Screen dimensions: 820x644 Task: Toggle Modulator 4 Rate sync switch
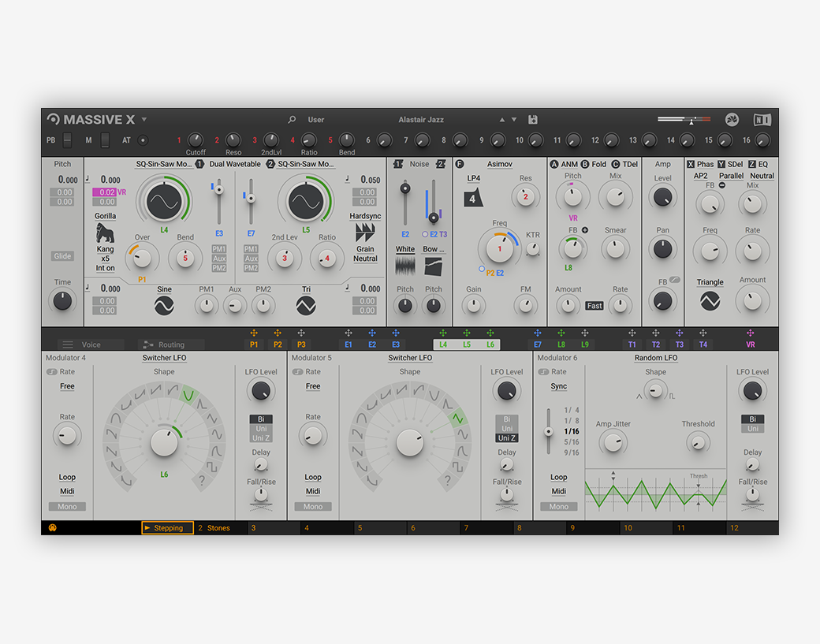pos(52,371)
